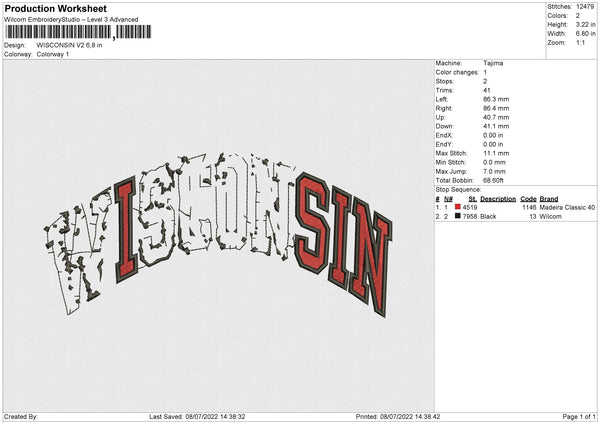Click the Max Stitch value 11.1 mm
Viewport: 600px width, 424px height.
[x=496, y=153]
